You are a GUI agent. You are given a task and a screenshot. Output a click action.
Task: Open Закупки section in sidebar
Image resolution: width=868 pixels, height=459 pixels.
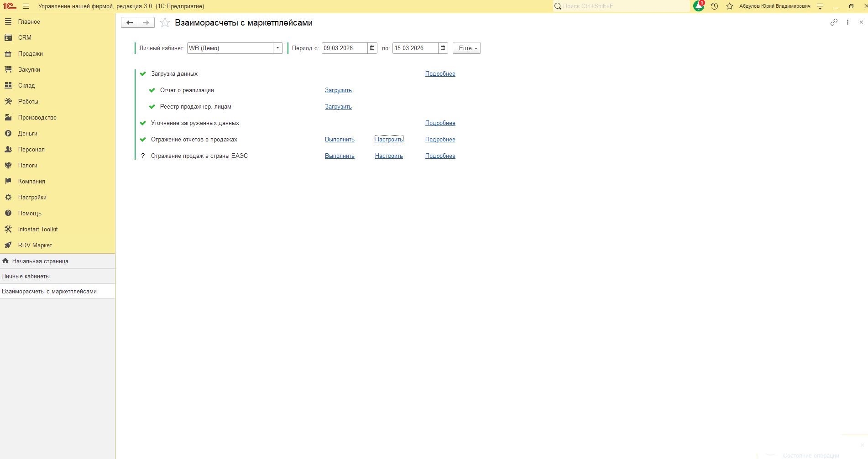(58, 70)
